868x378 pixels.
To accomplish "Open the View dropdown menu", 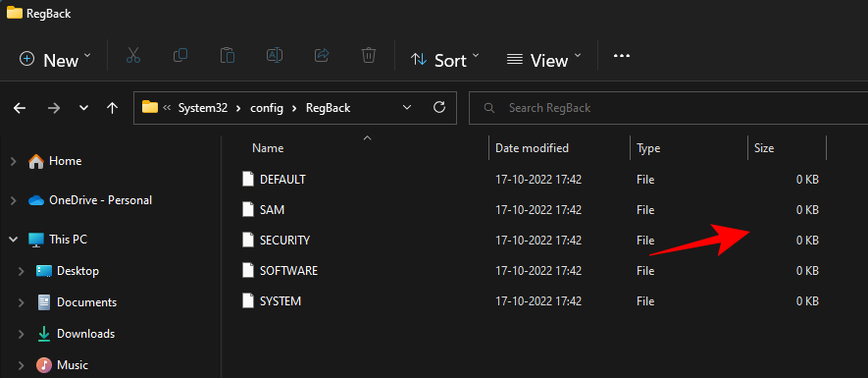I will tap(543, 59).
